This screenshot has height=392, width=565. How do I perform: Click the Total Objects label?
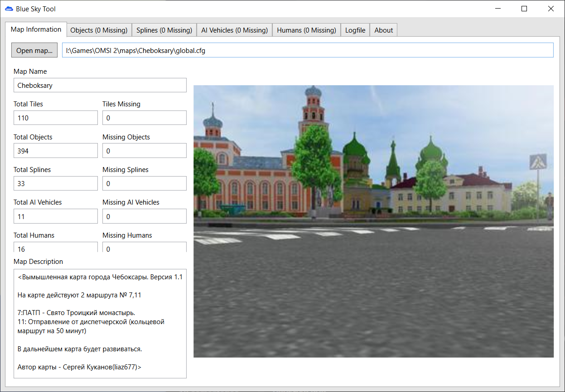(33, 137)
